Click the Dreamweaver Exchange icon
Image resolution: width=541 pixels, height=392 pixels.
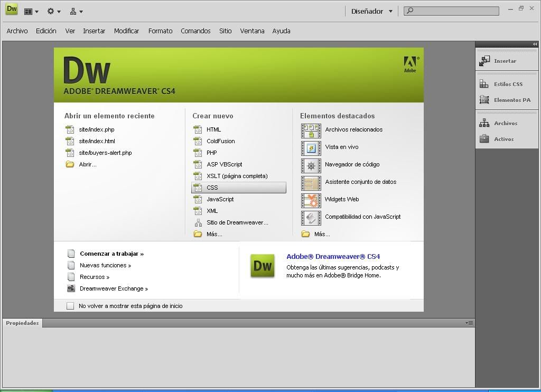click(71, 288)
